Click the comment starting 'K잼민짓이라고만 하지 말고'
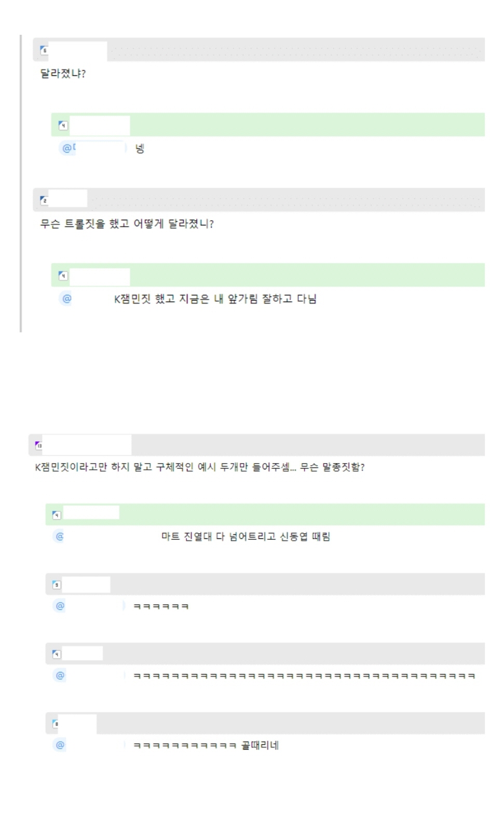Viewport: 504px width, 814px height. [199, 467]
